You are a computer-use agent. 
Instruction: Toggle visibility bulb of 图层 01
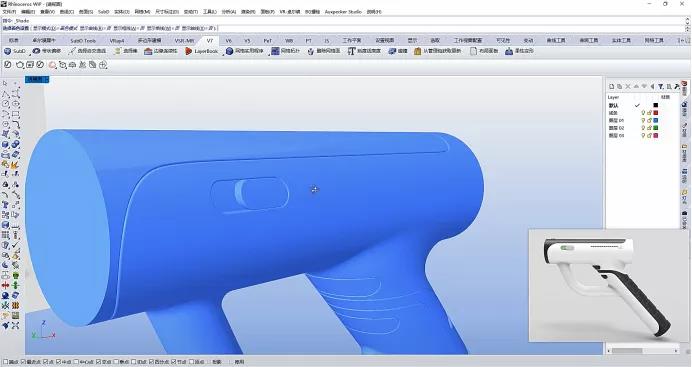pyautogui.click(x=643, y=120)
